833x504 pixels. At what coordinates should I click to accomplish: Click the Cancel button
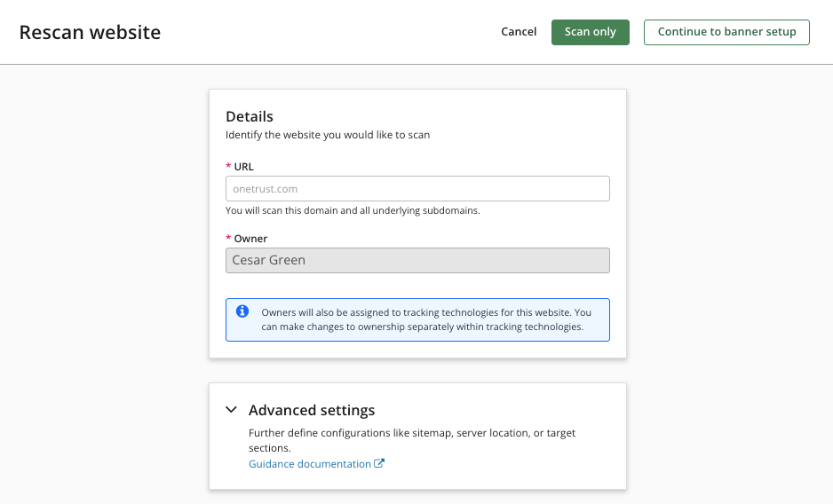[x=519, y=32]
